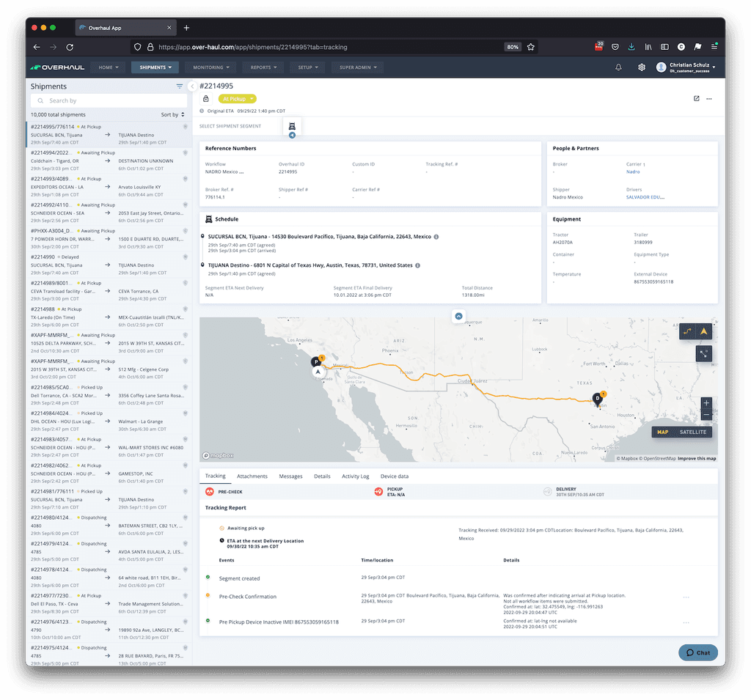Click the Pre-Check status icon

pos(209,492)
